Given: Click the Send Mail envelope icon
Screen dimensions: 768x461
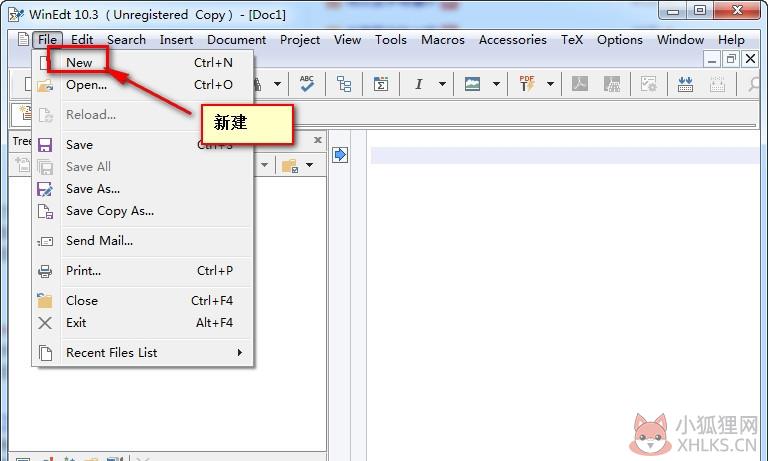Looking at the screenshot, I should [x=45, y=241].
